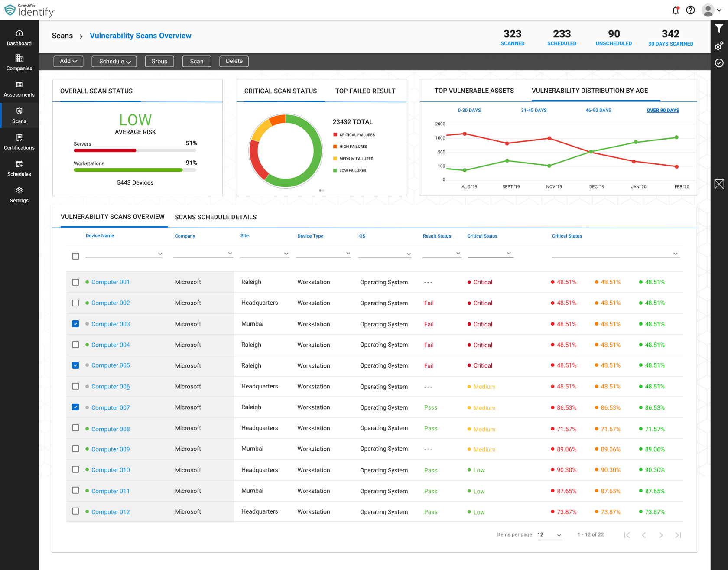Image resolution: width=728 pixels, height=570 pixels.
Task: Check the box for Computer 002
Action: pyautogui.click(x=75, y=303)
